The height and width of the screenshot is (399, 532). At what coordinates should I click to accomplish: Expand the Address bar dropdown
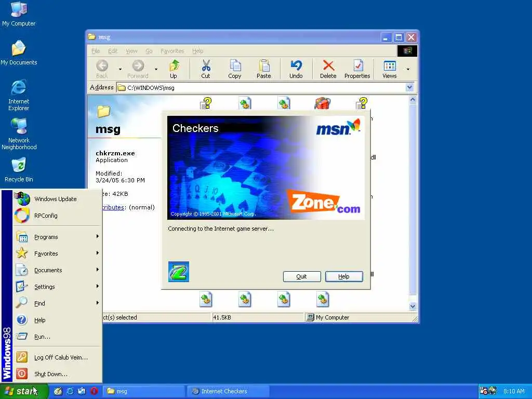[409, 87]
